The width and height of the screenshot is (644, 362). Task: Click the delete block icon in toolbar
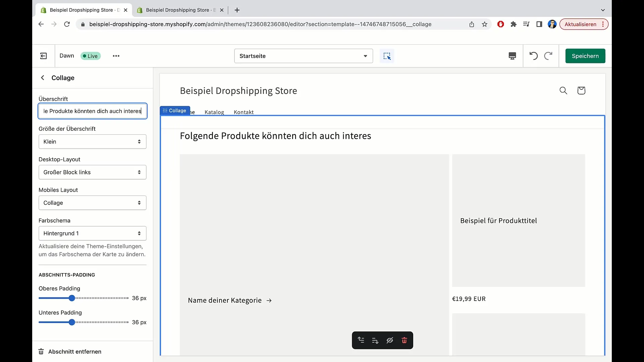point(404,340)
